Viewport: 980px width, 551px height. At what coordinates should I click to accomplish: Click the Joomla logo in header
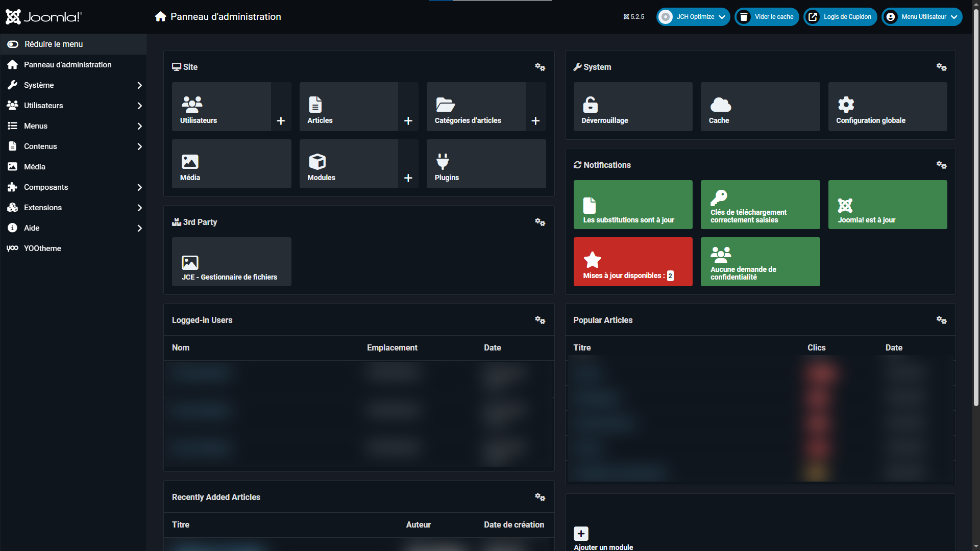coord(44,17)
